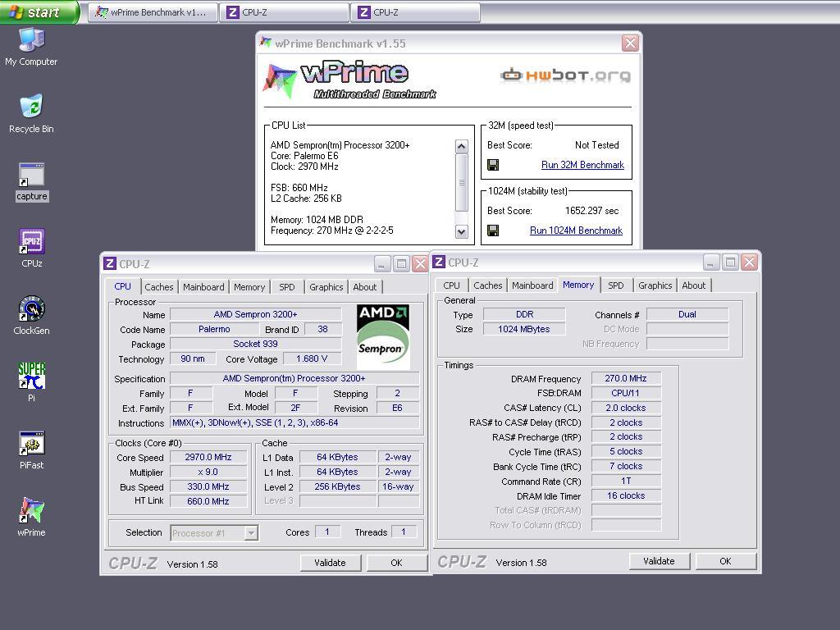Click the DRAM Frequency 270.0 MHz value
The image size is (840, 630).
(x=626, y=379)
